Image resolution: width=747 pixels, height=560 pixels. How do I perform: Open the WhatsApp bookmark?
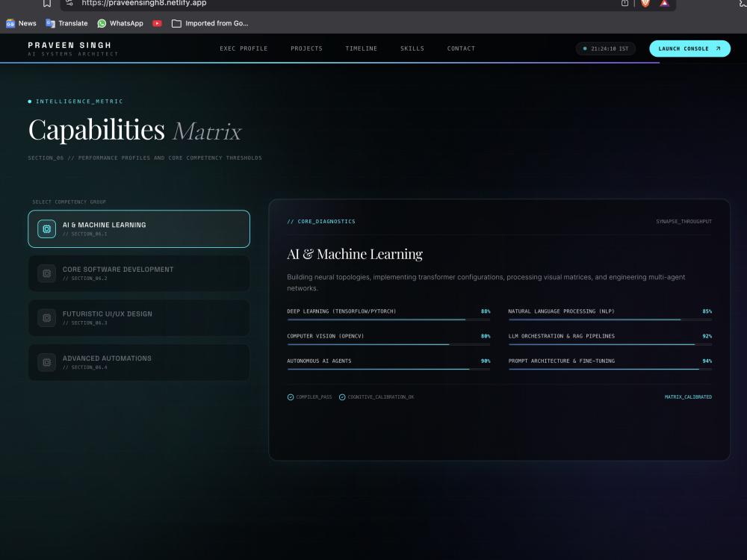[x=120, y=23]
